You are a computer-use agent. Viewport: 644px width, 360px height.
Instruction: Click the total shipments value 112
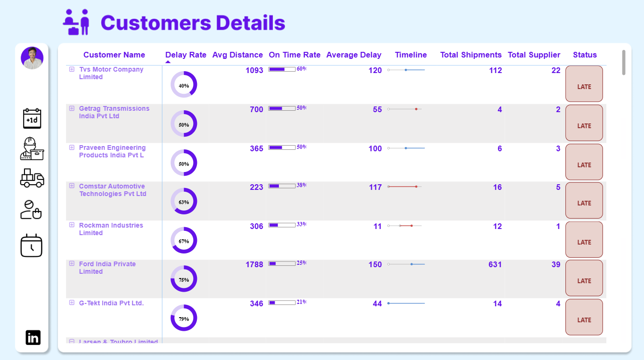[x=496, y=71]
